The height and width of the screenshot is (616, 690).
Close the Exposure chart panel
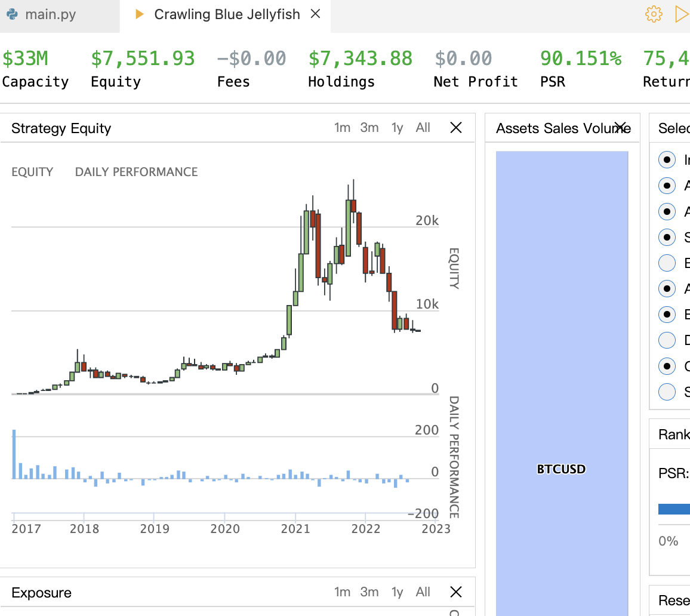coord(456,592)
